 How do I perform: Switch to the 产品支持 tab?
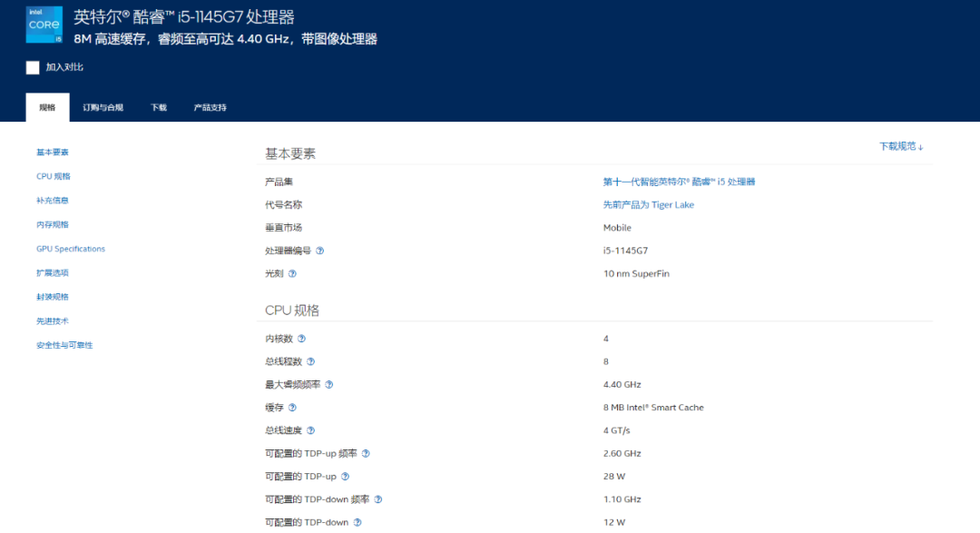coord(210,108)
